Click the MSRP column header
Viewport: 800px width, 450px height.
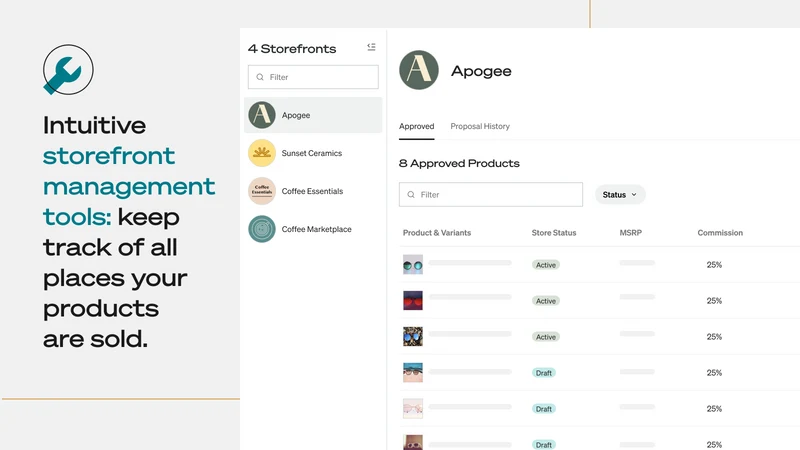tap(631, 233)
